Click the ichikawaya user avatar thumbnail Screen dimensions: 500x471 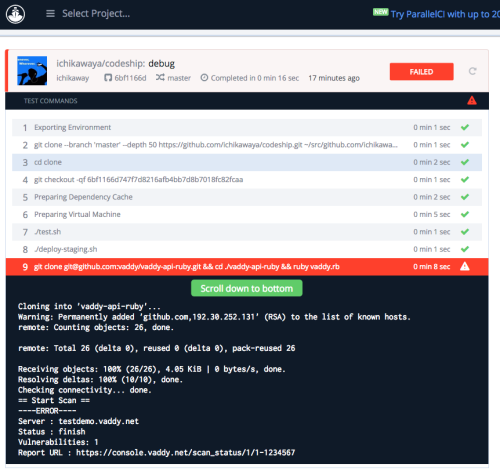point(32,71)
